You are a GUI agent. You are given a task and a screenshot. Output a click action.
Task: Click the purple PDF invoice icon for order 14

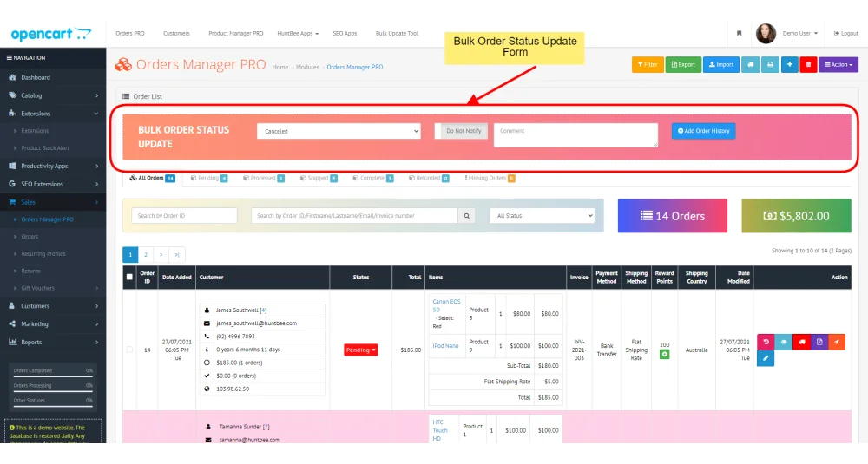tap(819, 342)
